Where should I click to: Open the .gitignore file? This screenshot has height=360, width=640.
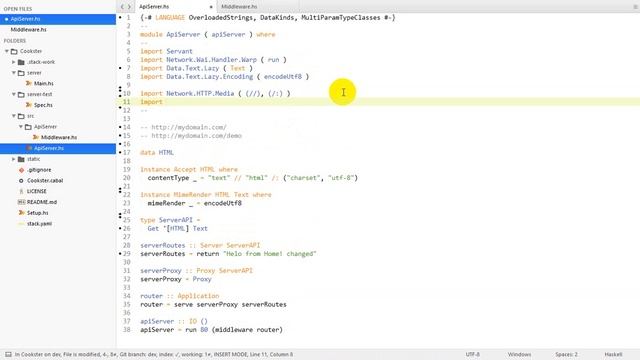[39, 170]
